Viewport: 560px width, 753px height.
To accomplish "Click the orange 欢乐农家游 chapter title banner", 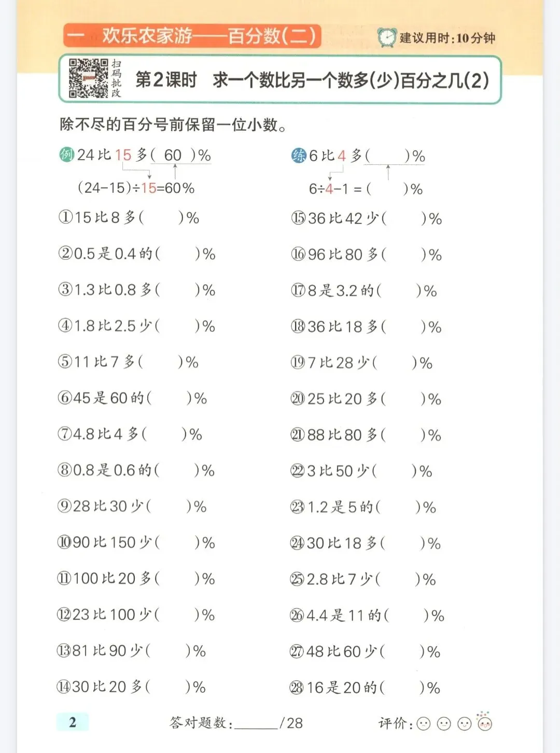I will [x=192, y=36].
